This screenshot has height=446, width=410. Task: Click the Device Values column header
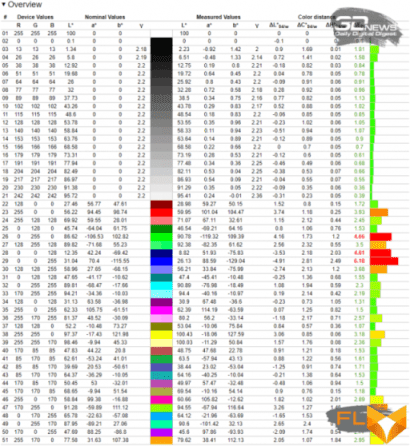(x=35, y=17)
